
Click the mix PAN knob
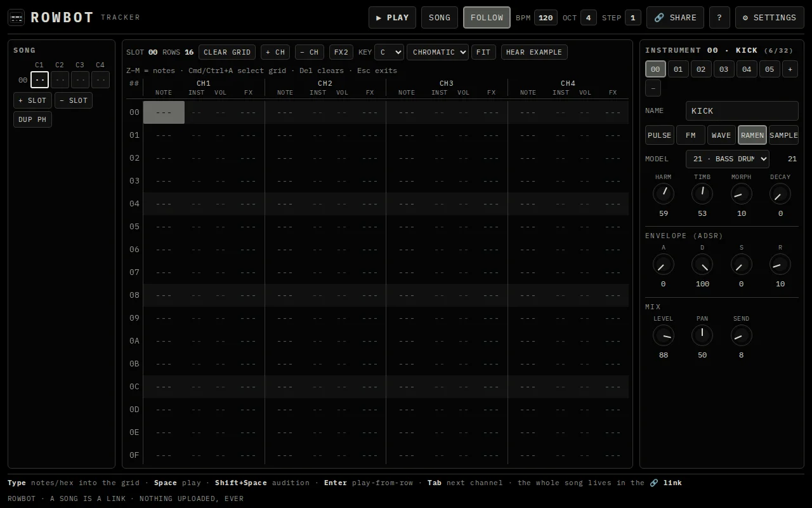702,335
